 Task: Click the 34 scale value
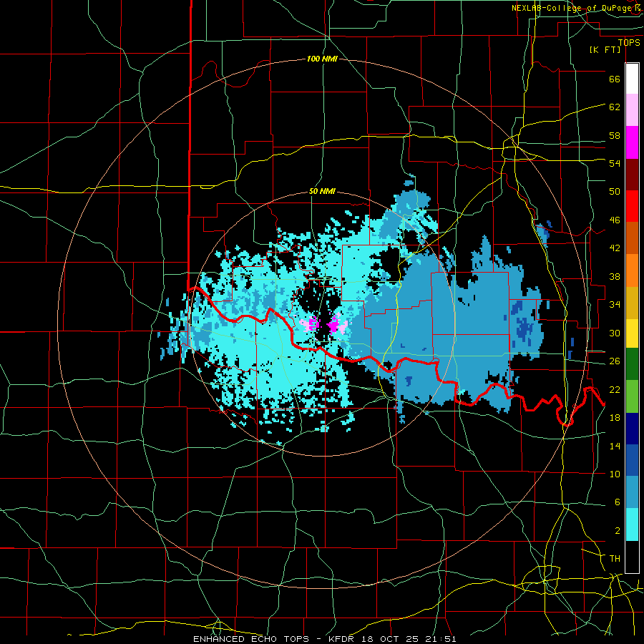coord(615,305)
